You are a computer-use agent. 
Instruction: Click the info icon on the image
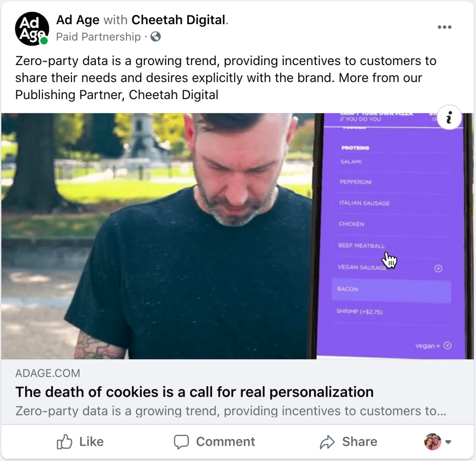click(449, 117)
